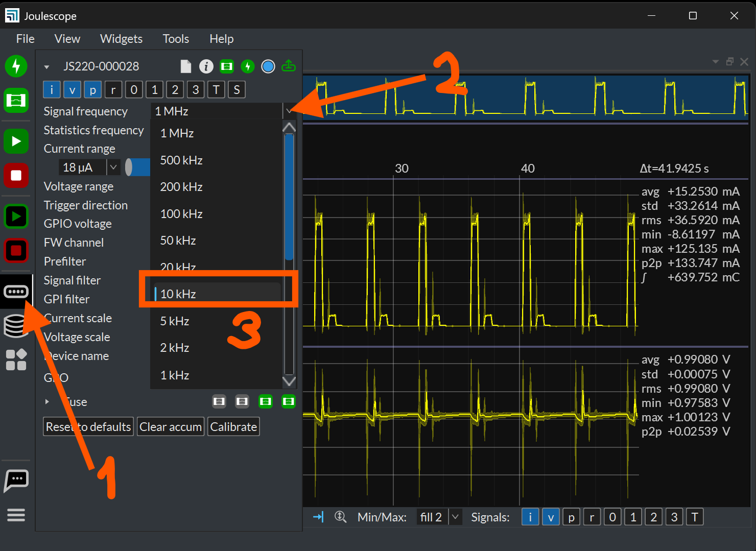Open the widgets grid icon in sidebar
This screenshot has width=756, height=551.
(x=16, y=360)
